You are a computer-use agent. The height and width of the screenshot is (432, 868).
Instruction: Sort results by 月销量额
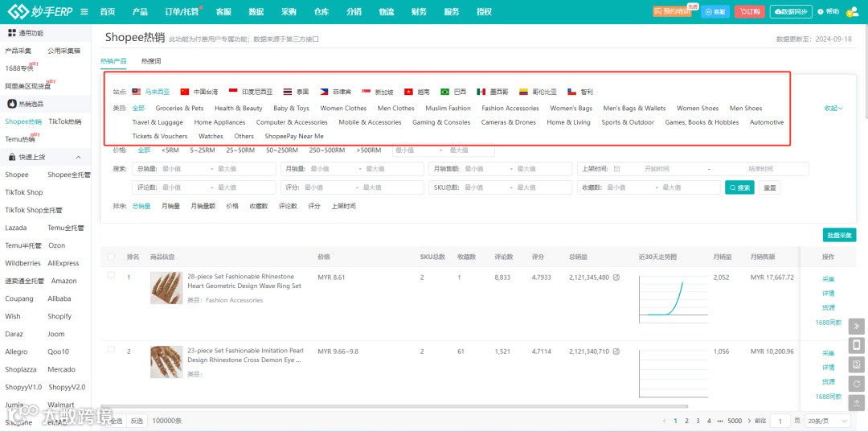point(203,206)
